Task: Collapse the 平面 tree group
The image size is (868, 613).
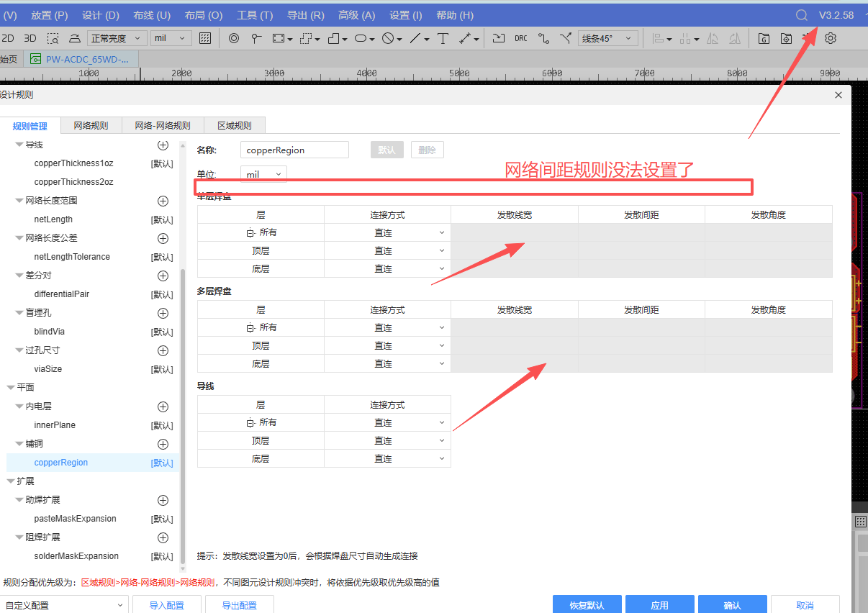Action: (x=11, y=388)
